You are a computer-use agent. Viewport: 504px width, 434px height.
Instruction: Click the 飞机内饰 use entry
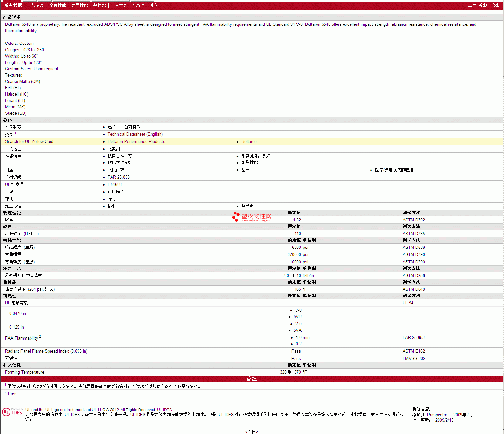coord(116,170)
